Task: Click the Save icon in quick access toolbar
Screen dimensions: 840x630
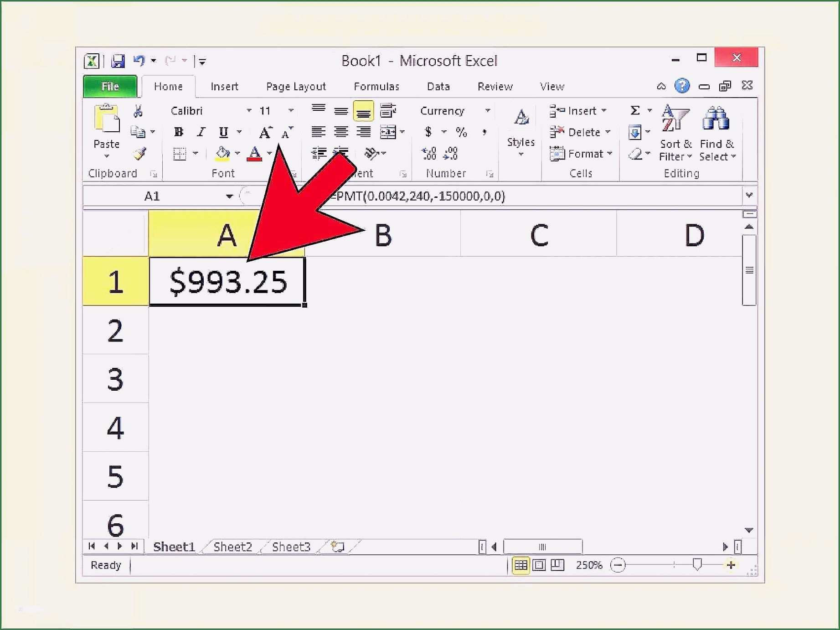Action: coord(118,61)
